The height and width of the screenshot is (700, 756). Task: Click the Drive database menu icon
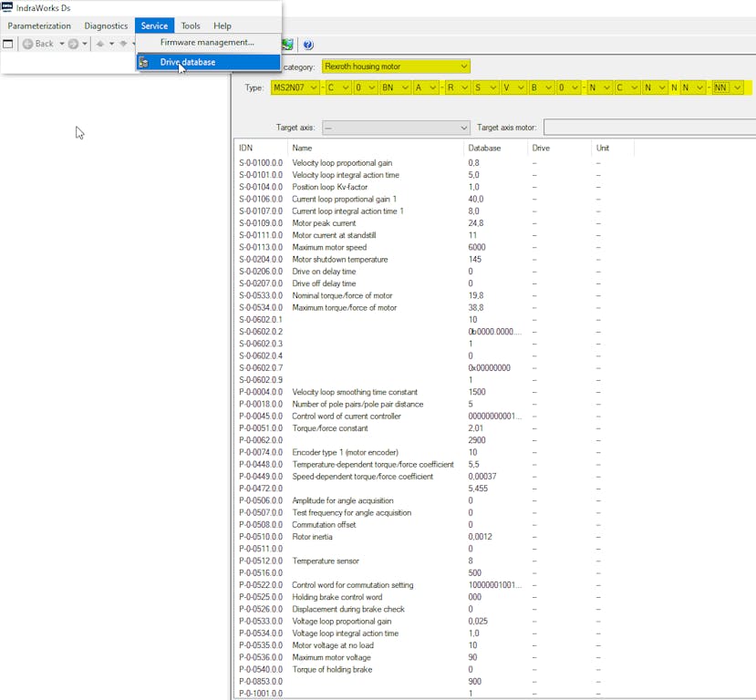(x=144, y=62)
